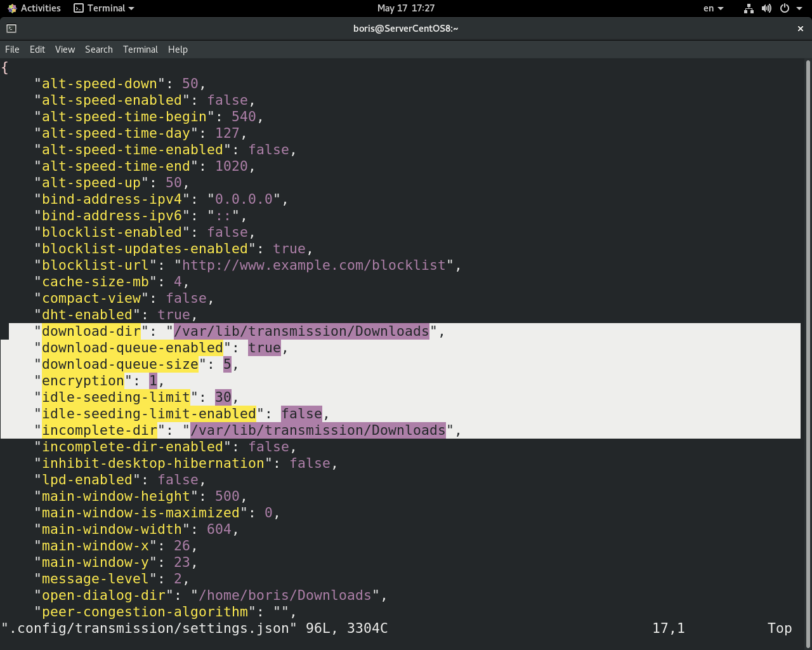Open the View menu

[64, 49]
